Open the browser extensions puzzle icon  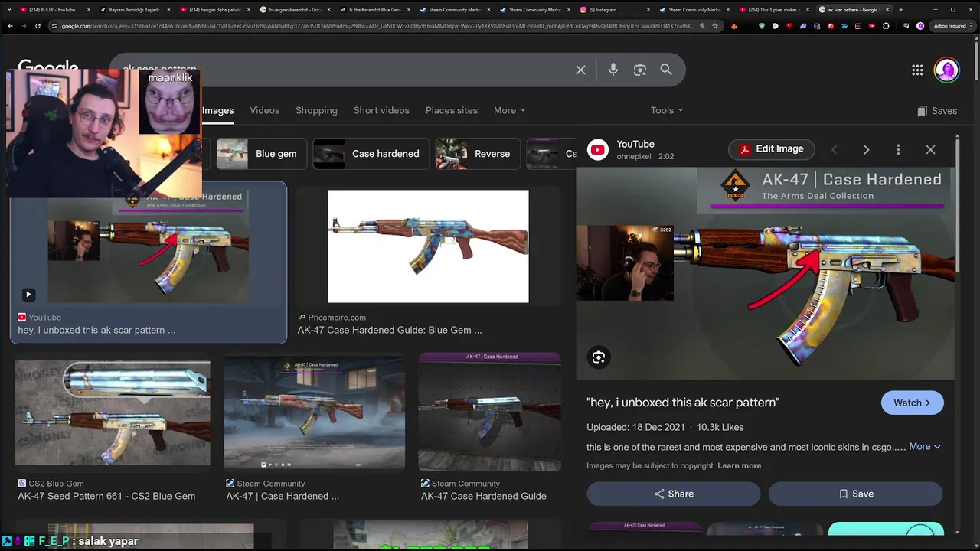coord(886,26)
